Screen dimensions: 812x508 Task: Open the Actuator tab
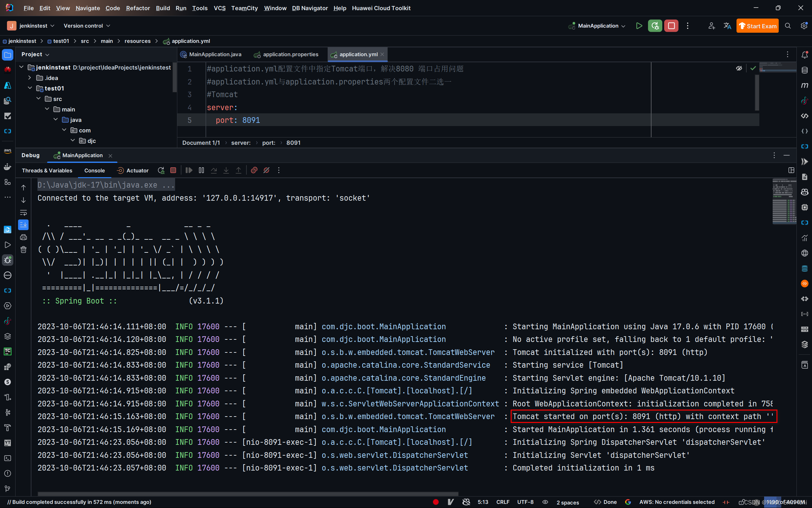tap(133, 170)
